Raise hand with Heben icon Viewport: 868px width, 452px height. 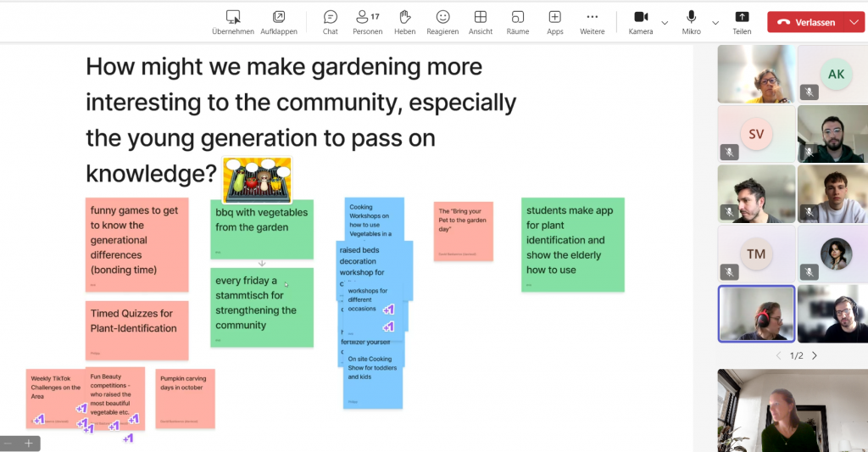tap(404, 17)
